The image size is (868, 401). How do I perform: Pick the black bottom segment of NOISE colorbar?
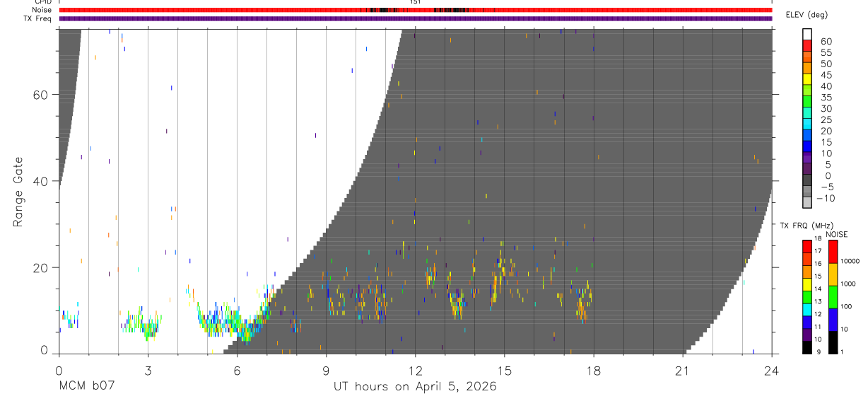[x=833, y=342]
